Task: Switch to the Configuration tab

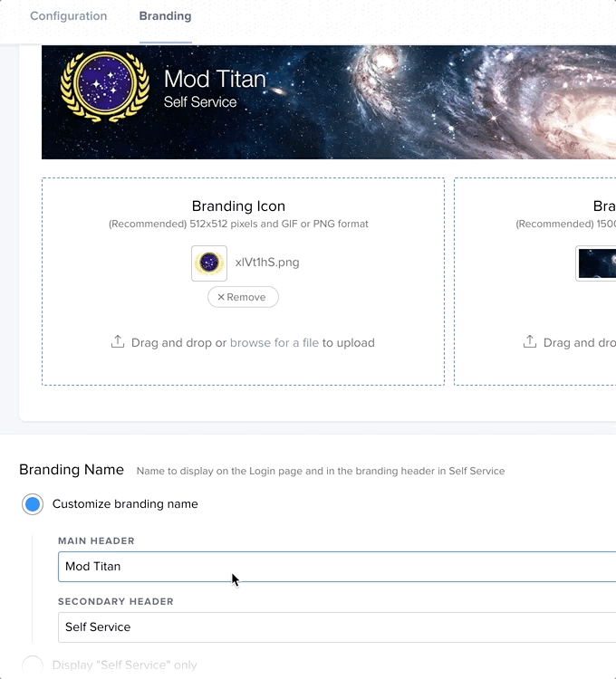Action: point(69,16)
